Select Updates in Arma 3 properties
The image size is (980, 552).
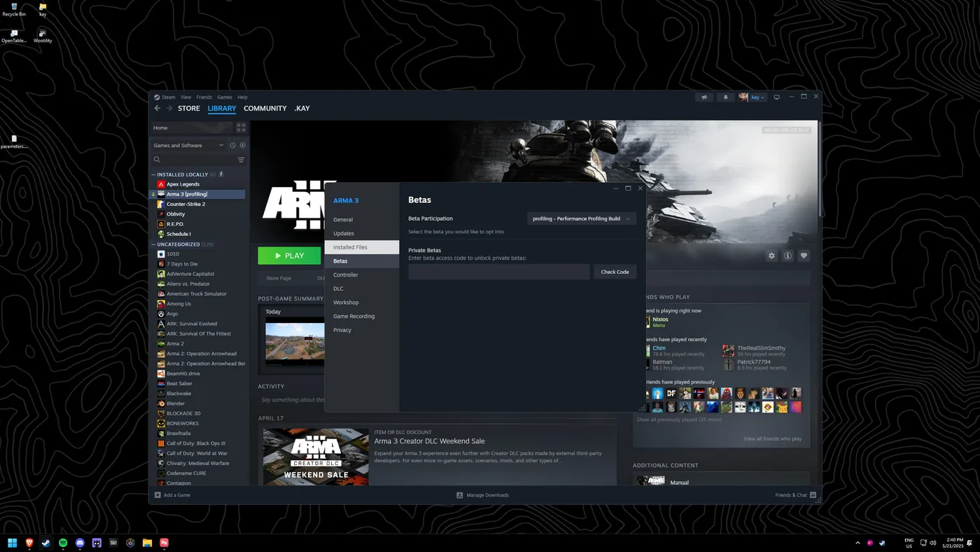click(362, 233)
